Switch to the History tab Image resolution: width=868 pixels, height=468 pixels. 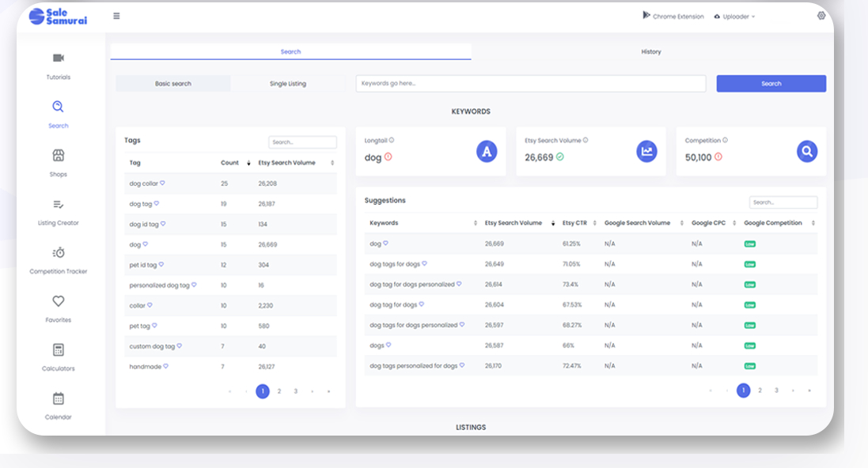click(651, 51)
